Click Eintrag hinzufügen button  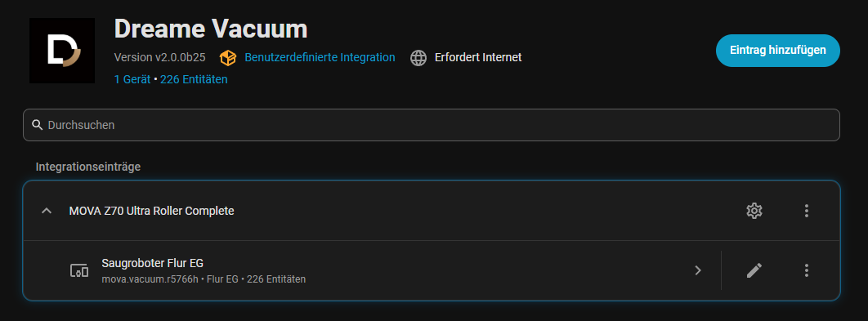(778, 51)
